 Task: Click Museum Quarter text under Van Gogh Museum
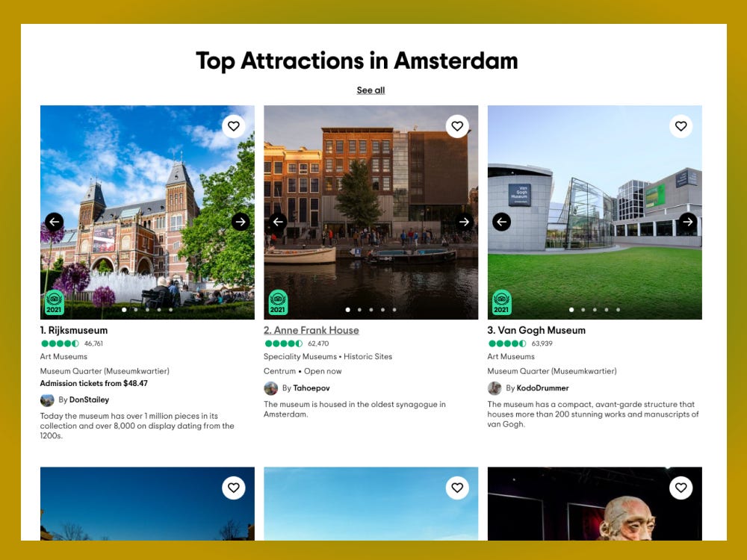click(552, 371)
